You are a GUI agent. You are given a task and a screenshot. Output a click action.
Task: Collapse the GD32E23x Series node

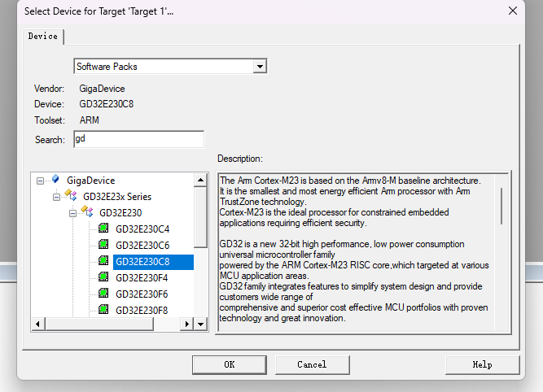pyautogui.click(x=56, y=197)
